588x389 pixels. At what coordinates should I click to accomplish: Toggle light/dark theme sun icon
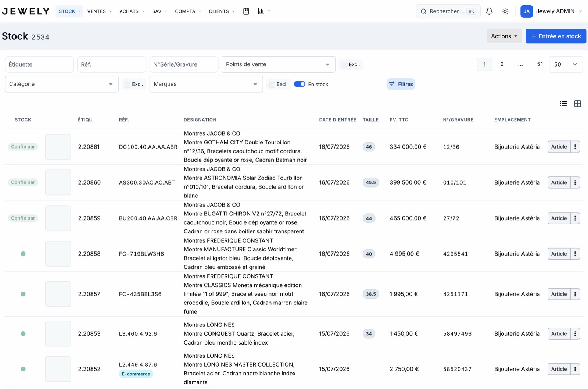tap(505, 11)
